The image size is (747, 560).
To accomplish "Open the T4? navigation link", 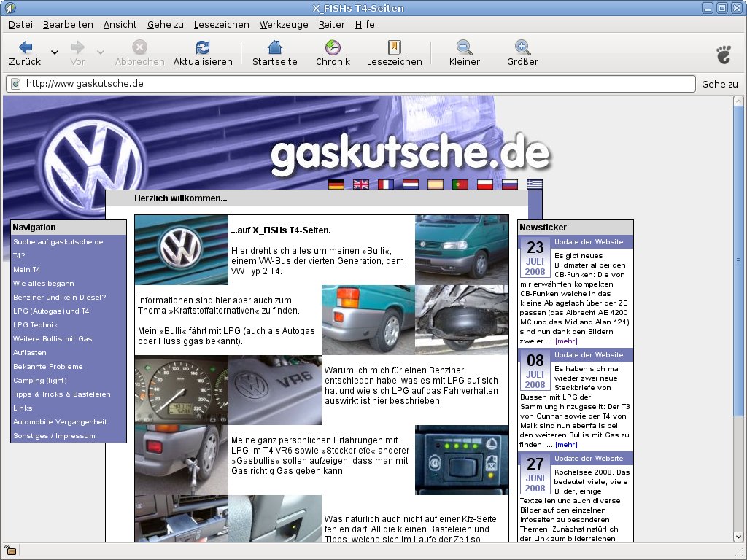I will coord(19,256).
